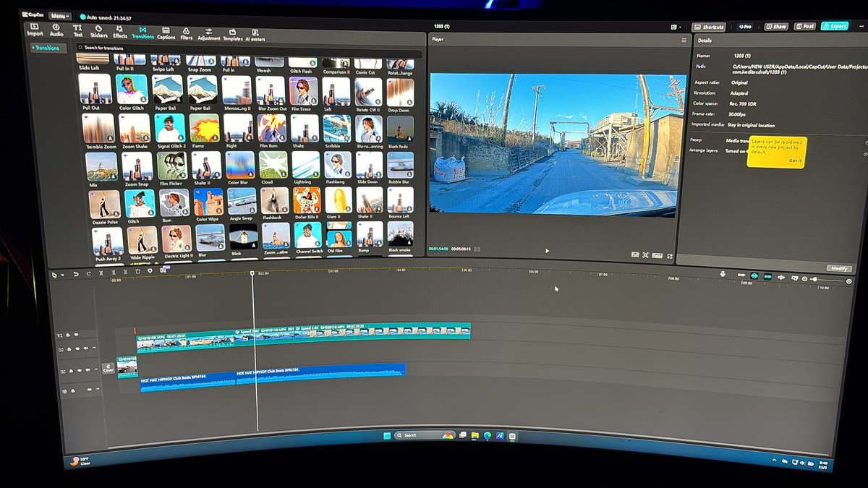This screenshot has height=488, width=868.
Task: Toggle the main track magnet
Action: 741,275
